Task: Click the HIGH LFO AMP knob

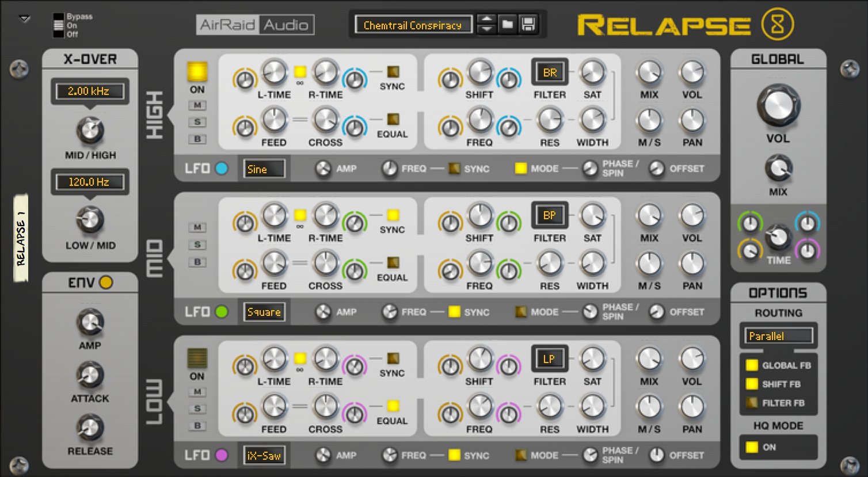Action: tap(323, 169)
